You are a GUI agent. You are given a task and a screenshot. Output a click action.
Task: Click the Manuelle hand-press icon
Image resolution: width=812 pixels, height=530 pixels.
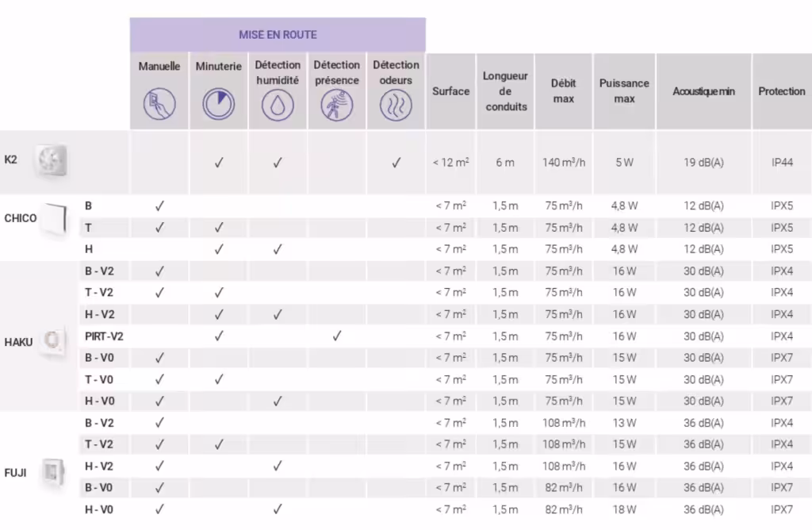tap(159, 105)
